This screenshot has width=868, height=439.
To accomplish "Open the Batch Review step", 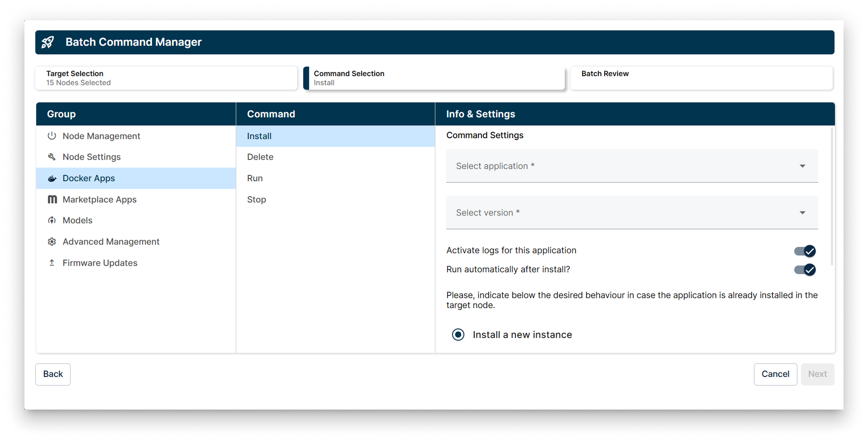I will (x=701, y=78).
